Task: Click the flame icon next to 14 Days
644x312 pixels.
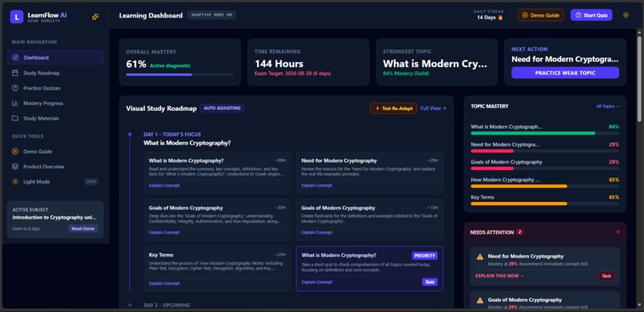Action: (x=500, y=18)
